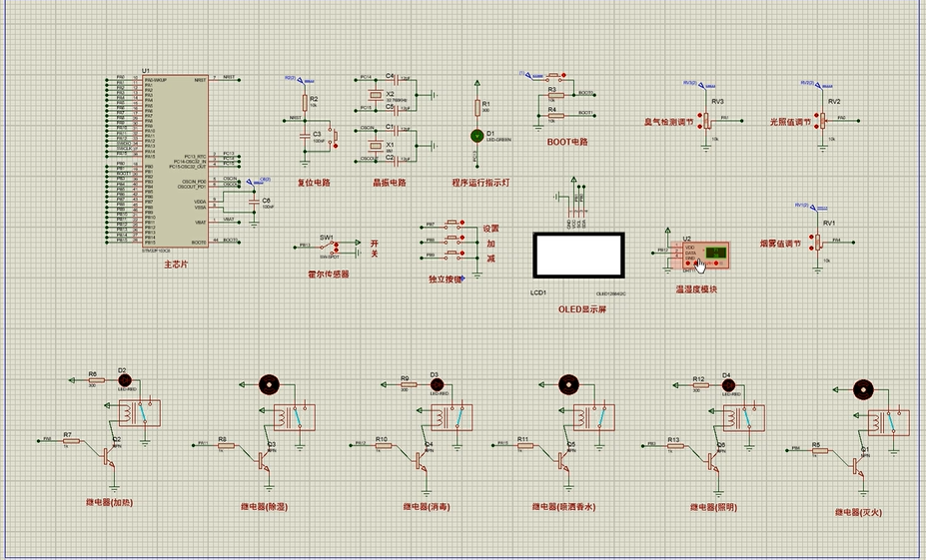This screenshot has height=560, width=926.
Task: Select resistor R4 in BOOT circuit
Action: coord(555,115)
